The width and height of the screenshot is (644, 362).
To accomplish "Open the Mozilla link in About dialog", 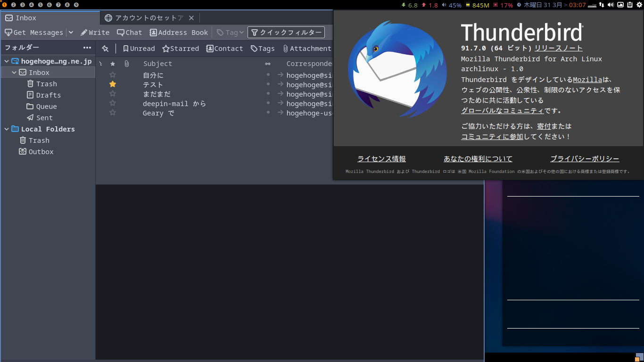I will (x=587, y=80).
